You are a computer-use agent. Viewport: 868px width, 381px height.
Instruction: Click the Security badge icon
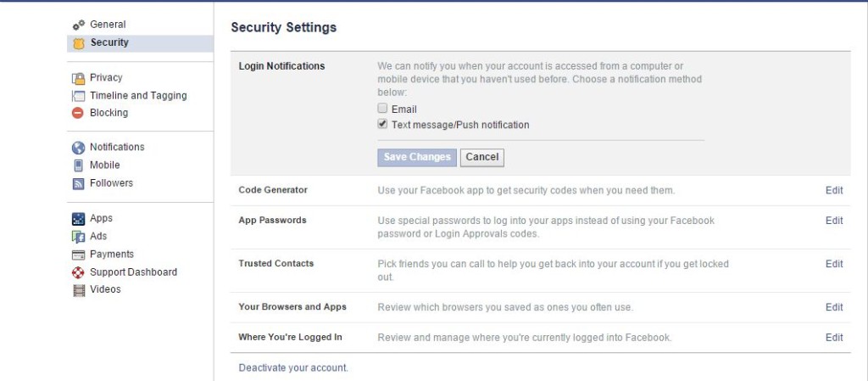coord(79,43)
